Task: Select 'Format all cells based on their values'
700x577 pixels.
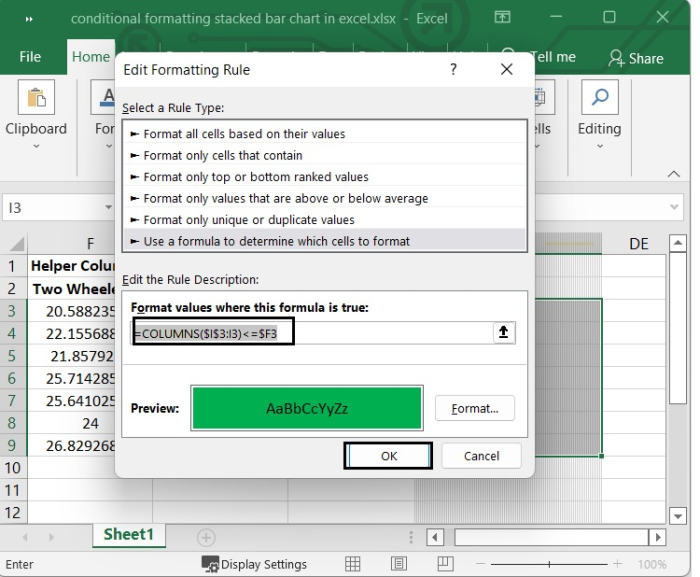Action: (x=325, y=134)
